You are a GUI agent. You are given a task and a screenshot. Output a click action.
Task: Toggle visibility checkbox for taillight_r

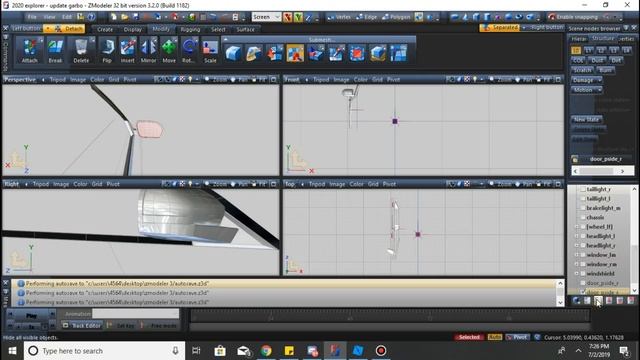coord(583,189)
